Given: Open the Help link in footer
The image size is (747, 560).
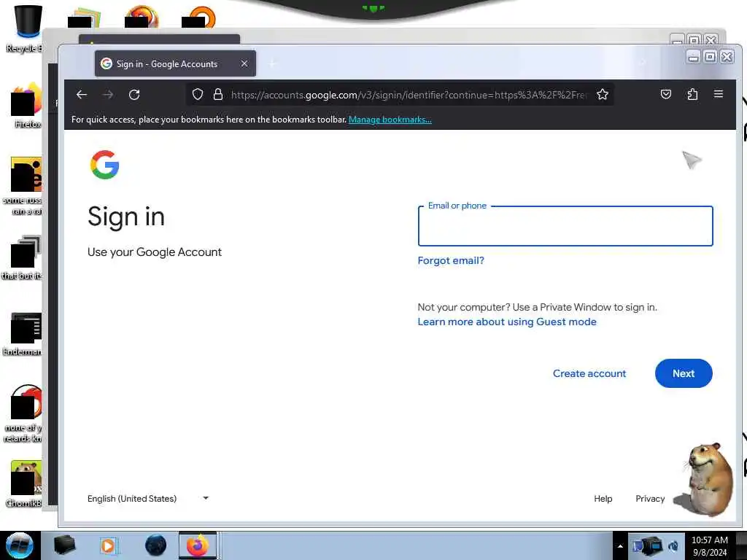Looking at the screenshot, I should tap(603, 499).
